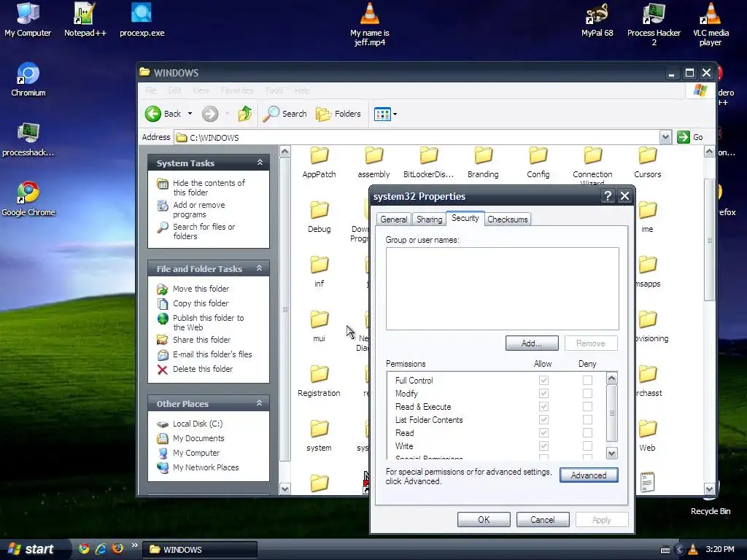Select BitLockerDis... folder
Viewport: 747px width, 560px height.
point(428,163)
